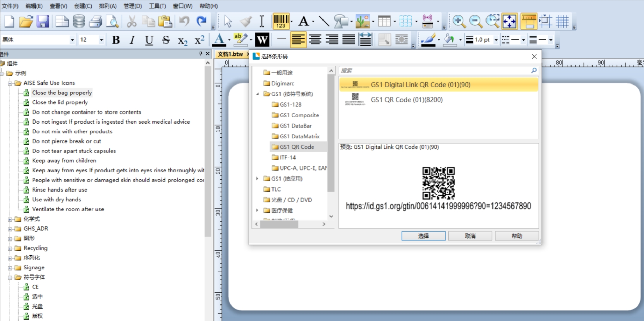Click the Save floppy disk icon

[43, 22]
